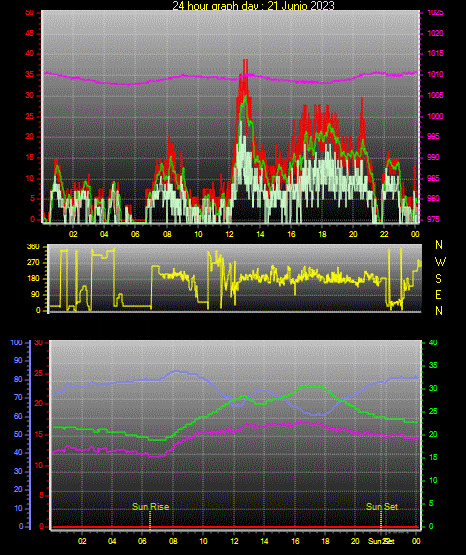Image resolution: width=466 pixels, height=555 pixels.
Task: Click the red 35 wind axis label
Action: pos(29,74)
